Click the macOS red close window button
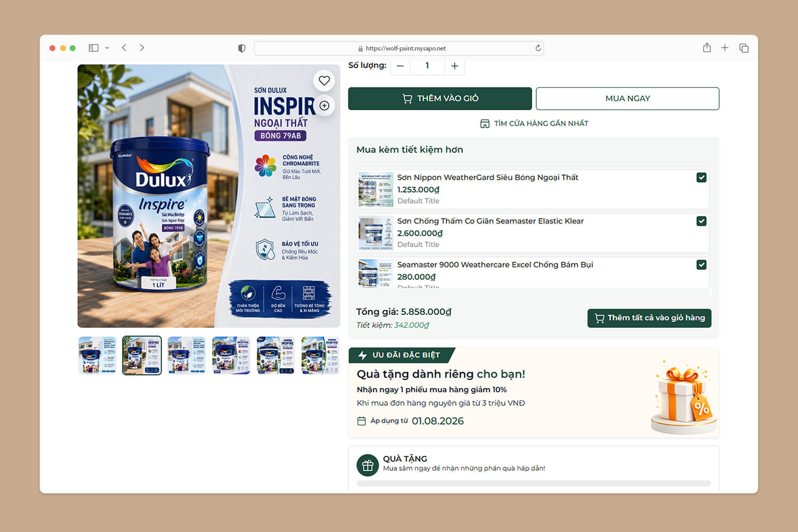 tap(53, 48)
